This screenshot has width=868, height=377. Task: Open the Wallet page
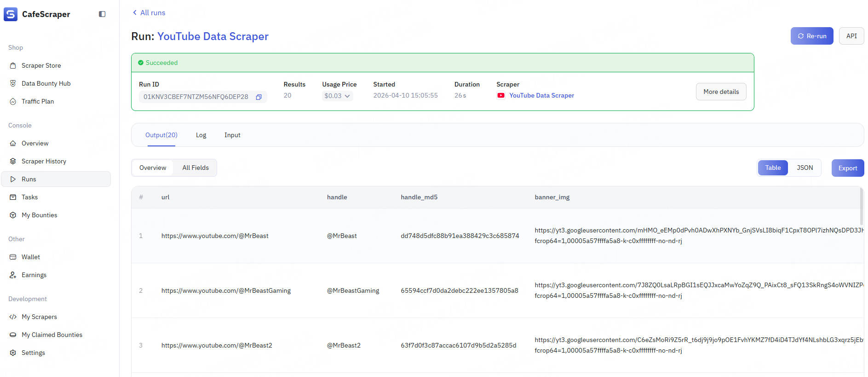click(30, 257)
